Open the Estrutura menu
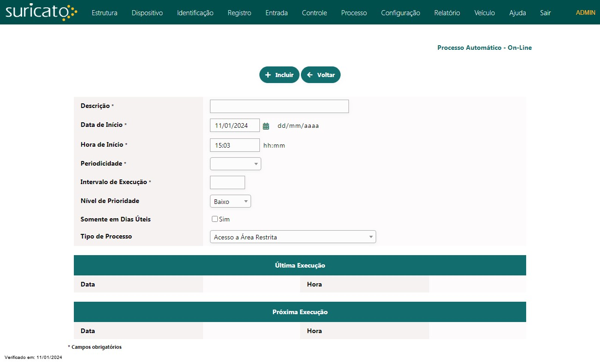 [x=104, y=13]
